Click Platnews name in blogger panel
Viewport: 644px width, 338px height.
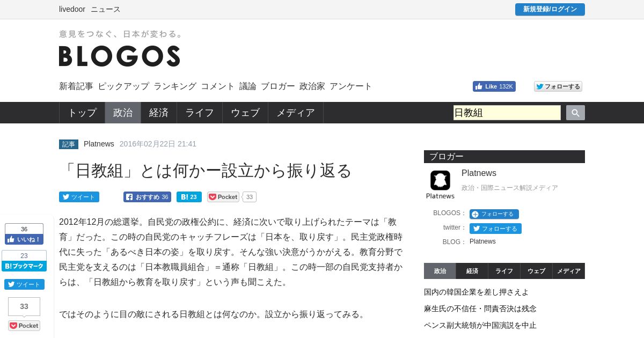(x=479, y=173)
